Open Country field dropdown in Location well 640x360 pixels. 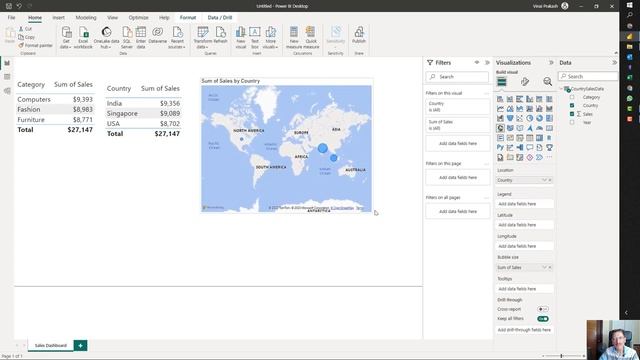[544, 180]
